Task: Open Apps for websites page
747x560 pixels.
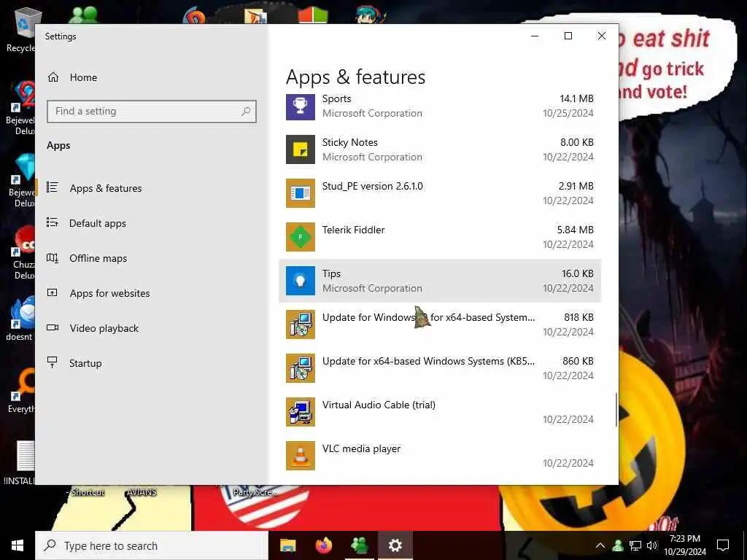Action: coord(109,293)
